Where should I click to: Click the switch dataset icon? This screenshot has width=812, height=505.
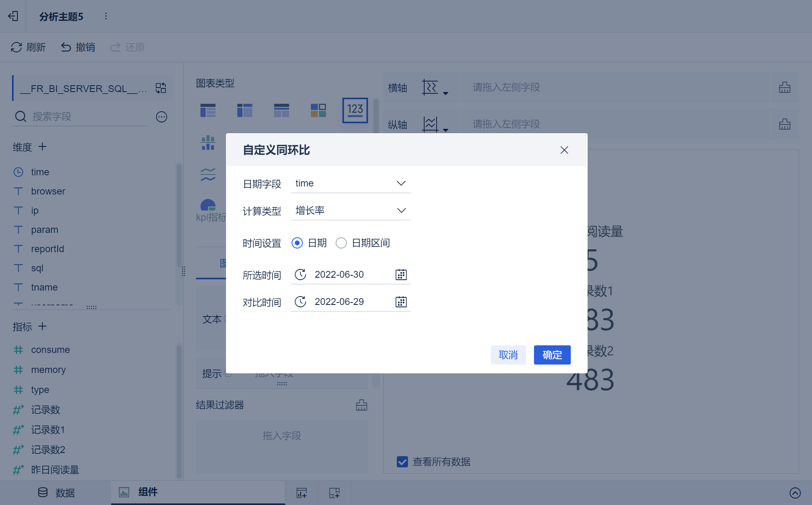pyautogui.click(x=161, y=88)
